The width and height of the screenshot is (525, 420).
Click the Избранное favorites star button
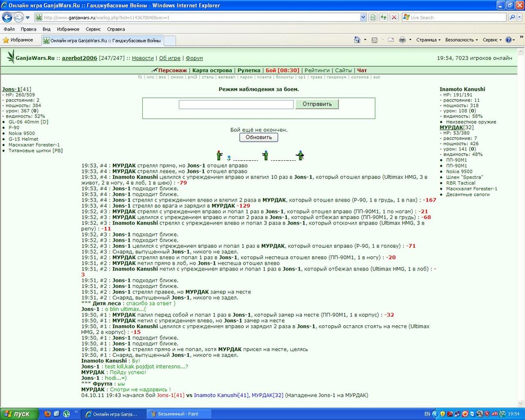(18, 40)
